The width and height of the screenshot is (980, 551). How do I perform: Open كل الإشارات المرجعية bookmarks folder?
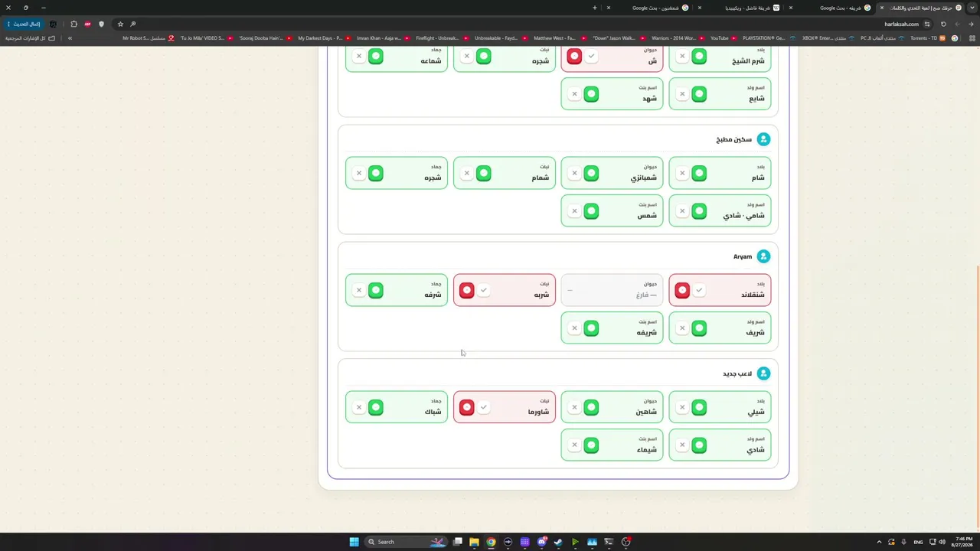(x=31, y=38)
